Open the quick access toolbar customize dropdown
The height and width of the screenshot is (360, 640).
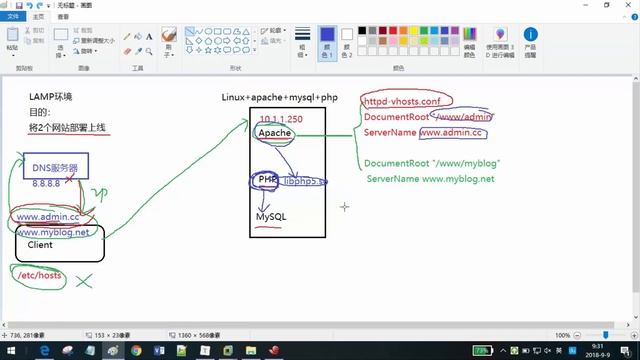[48, 6]
